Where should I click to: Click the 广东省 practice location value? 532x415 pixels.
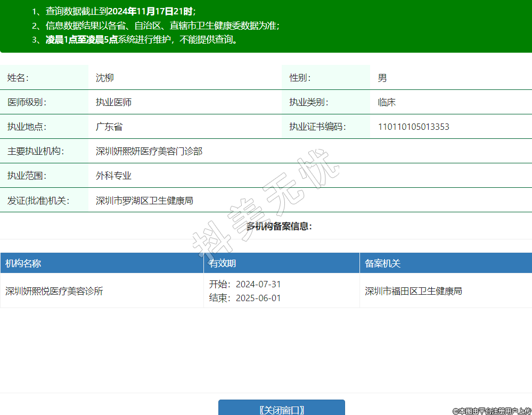pos(109,127)
